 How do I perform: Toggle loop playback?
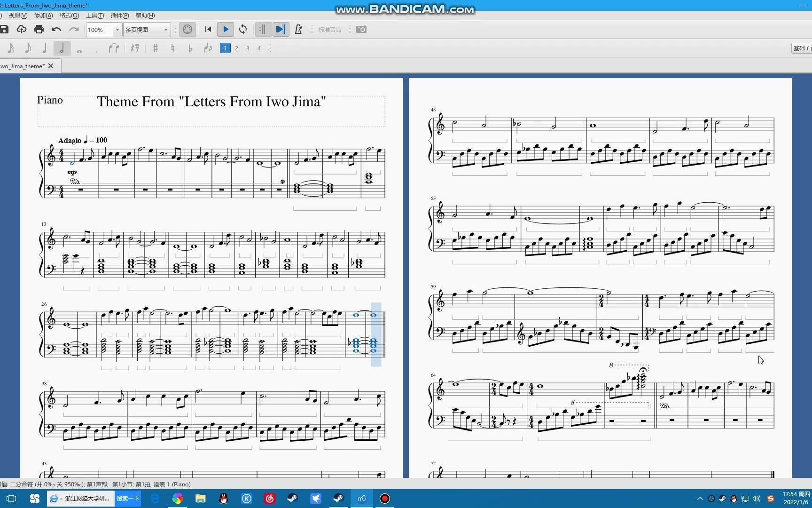pos(243,29)
